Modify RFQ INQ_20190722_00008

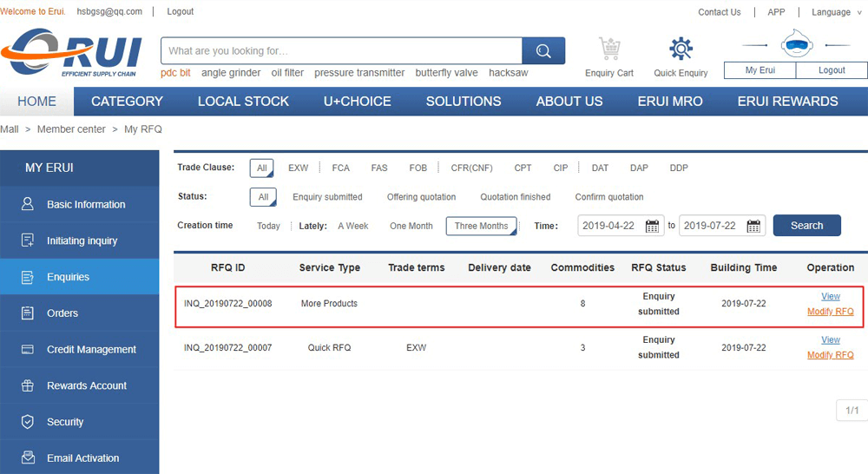[831, 311]
